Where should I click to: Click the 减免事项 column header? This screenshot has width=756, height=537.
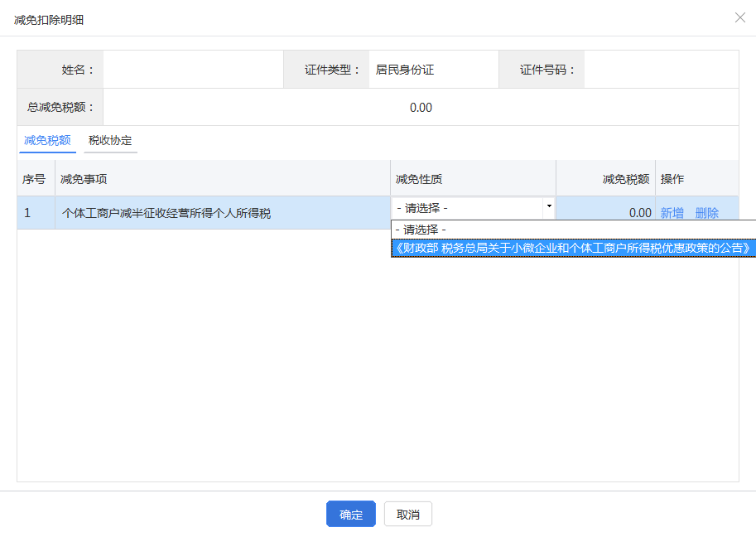[x=222, y=179]
